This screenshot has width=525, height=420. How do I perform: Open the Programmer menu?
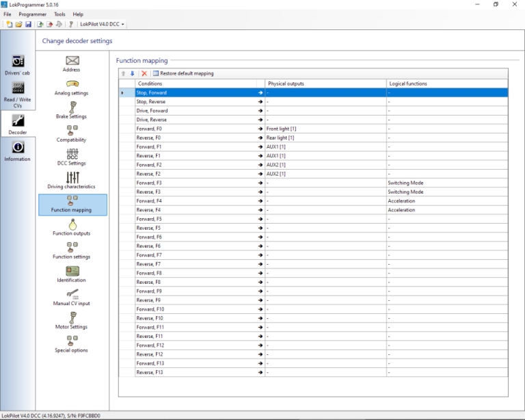33,14
